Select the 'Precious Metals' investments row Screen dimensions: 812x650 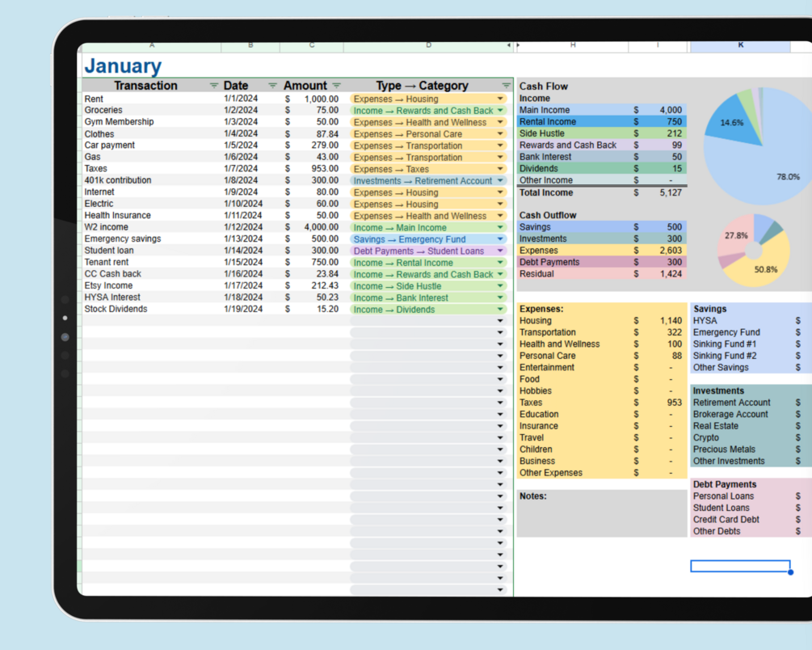click(751, 450)
